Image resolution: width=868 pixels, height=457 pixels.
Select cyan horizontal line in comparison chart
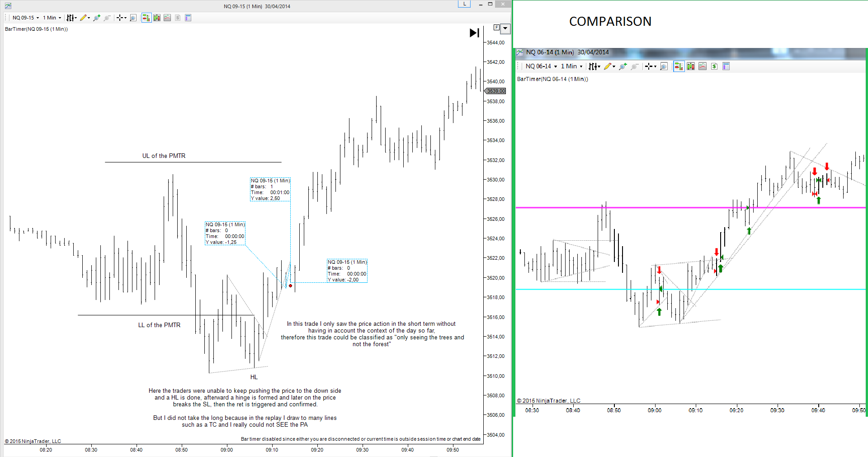(x=690, y=289)
